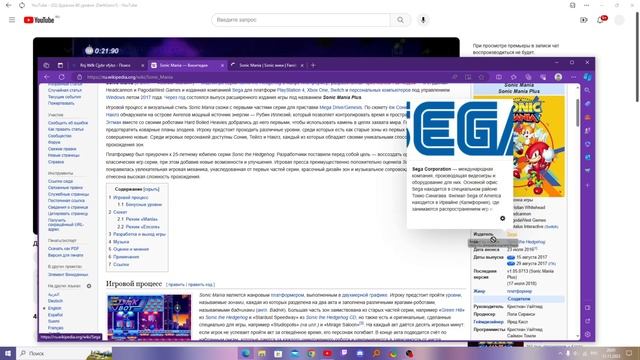
Task: Open Edge settings and more menu
Action: (x=573, y=77)
